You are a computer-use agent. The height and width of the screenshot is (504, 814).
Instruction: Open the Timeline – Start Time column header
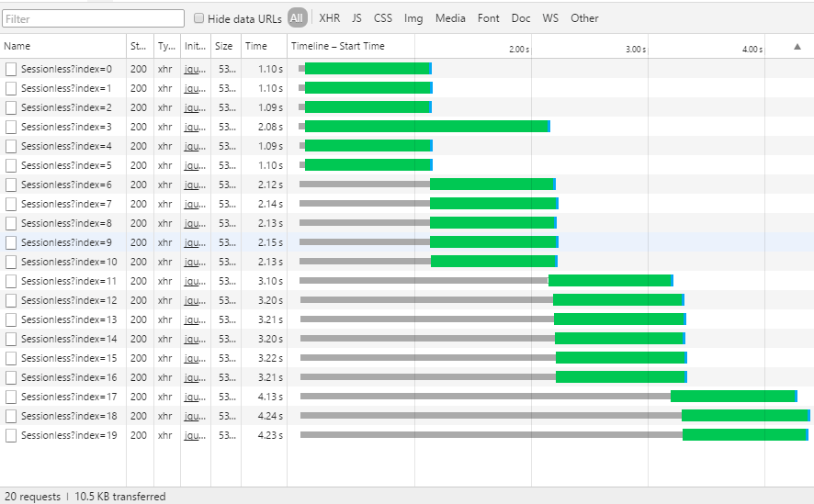[338, 46]
